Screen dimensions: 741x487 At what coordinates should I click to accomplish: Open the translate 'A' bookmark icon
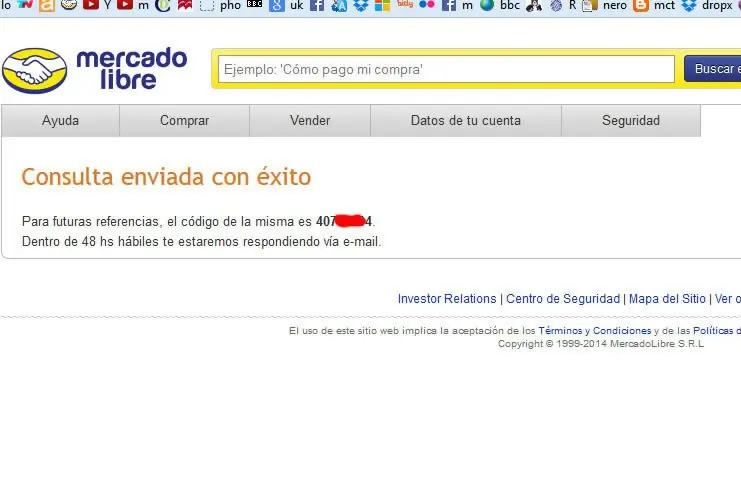point(339,5)
